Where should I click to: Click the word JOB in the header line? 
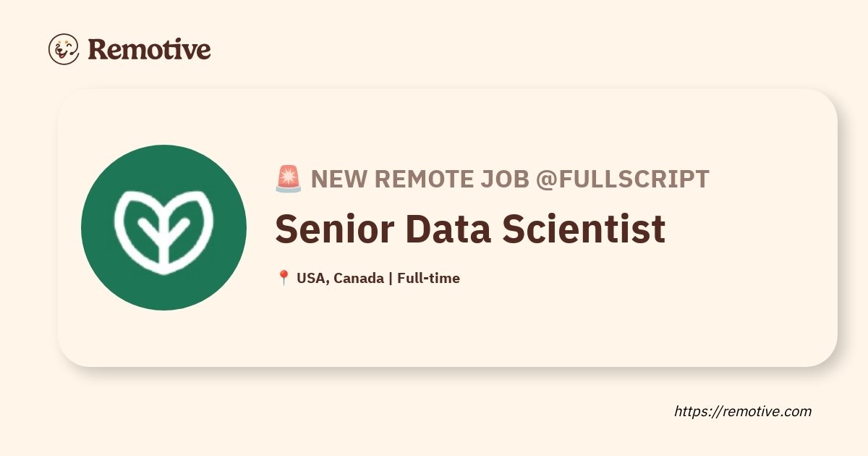(x=503, y=179)
